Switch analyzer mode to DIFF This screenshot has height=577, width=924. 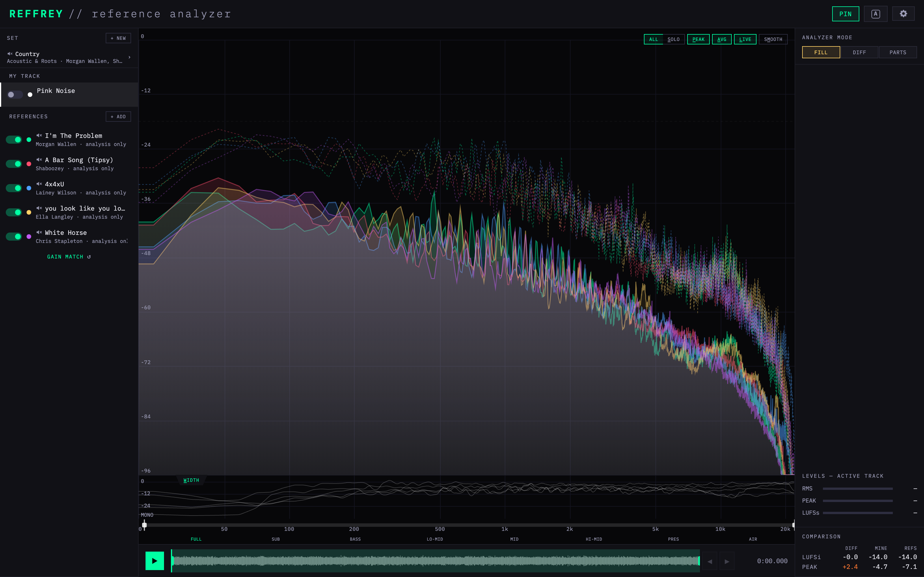[859, 52]
